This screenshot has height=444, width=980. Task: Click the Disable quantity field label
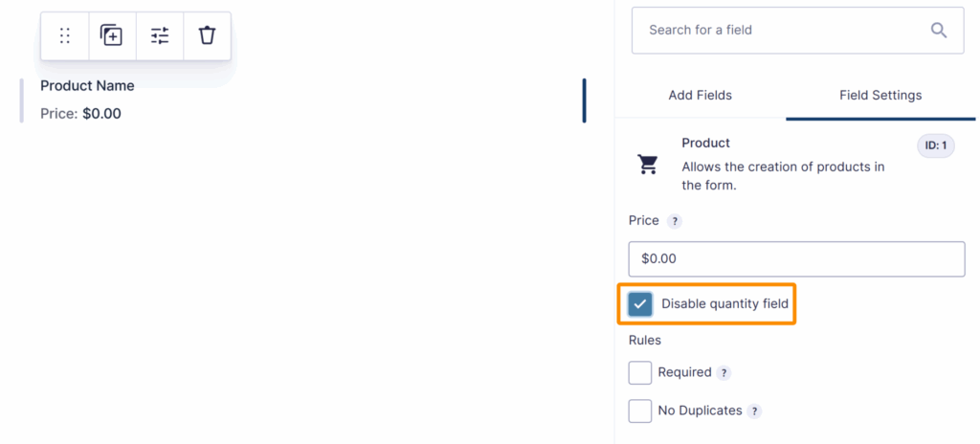[x=724, y=304]
